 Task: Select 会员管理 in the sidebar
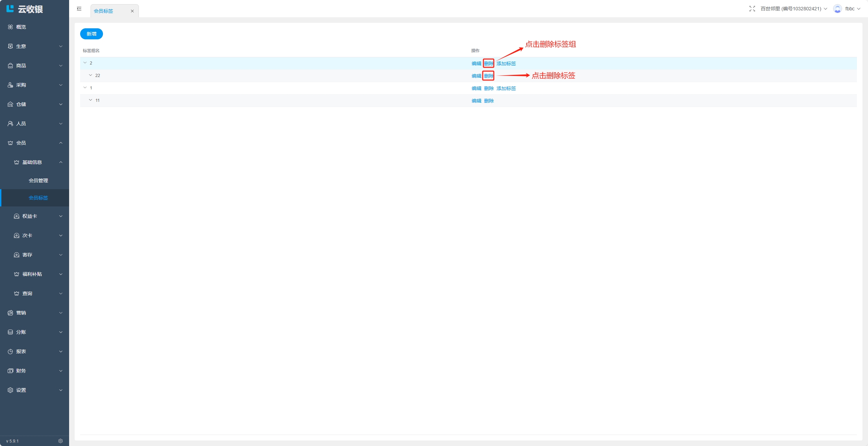(x=38, y=181)
